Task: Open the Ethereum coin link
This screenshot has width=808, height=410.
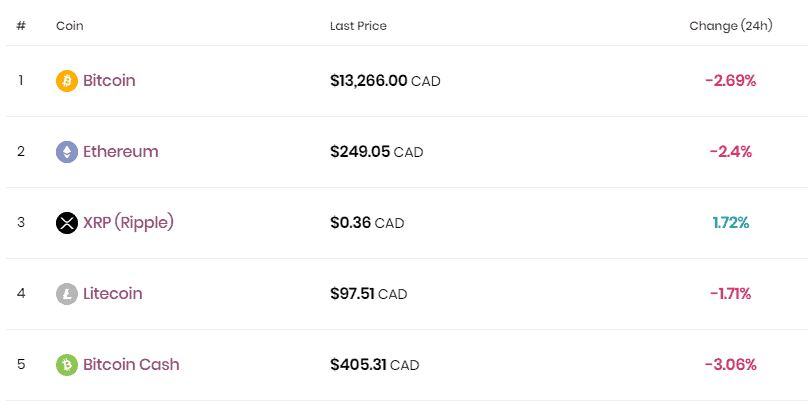Action: pos(120,152)
